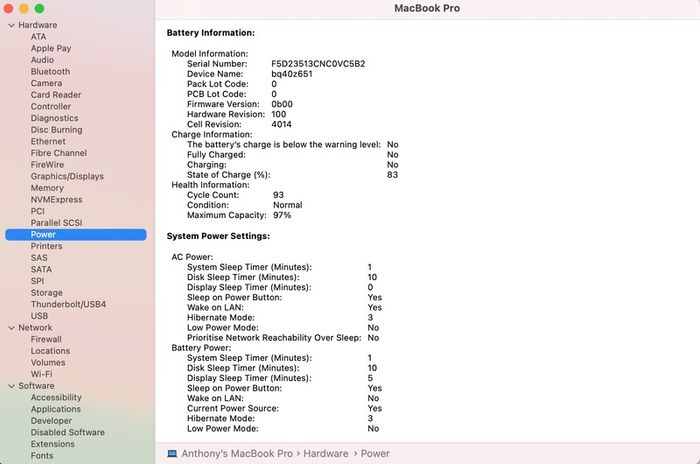Viewport: 700px width, 464px height.
Task: Open Graphics/Displays entry
Action: (67, 176)
